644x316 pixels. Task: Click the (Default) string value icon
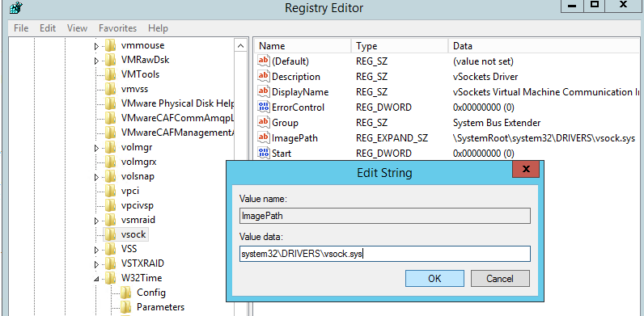263,61
